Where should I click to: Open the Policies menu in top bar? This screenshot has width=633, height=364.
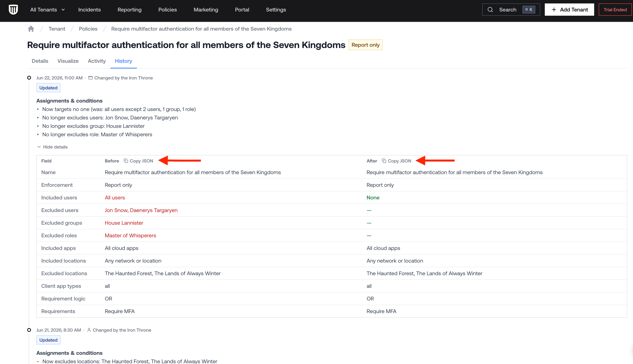(x=167, y=10)
